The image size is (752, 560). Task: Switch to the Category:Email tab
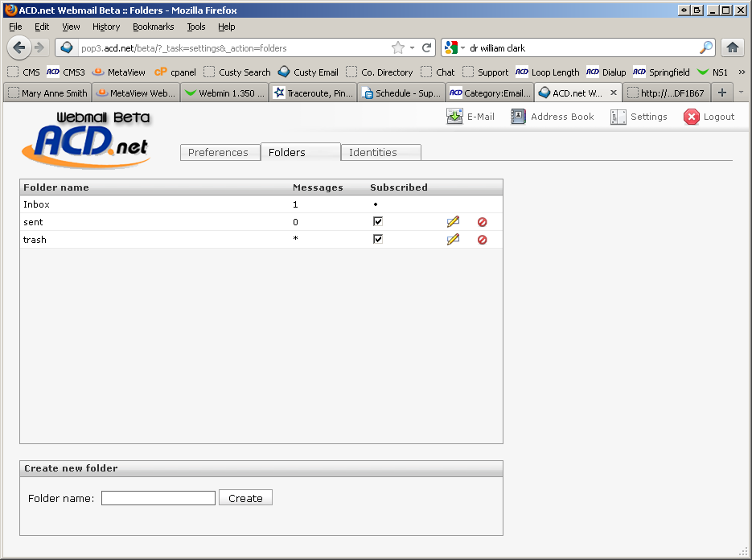pyautogui.click(x=490, y=93)
